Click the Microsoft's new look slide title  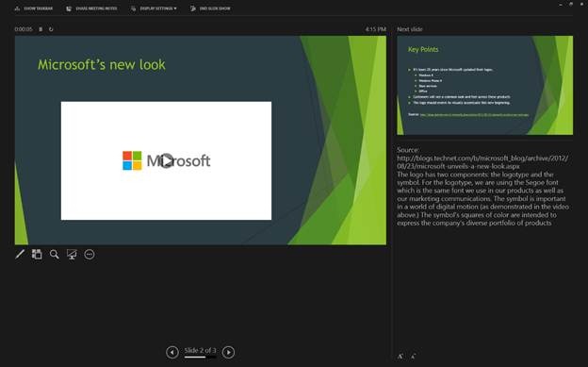click(x=101, y=64)
